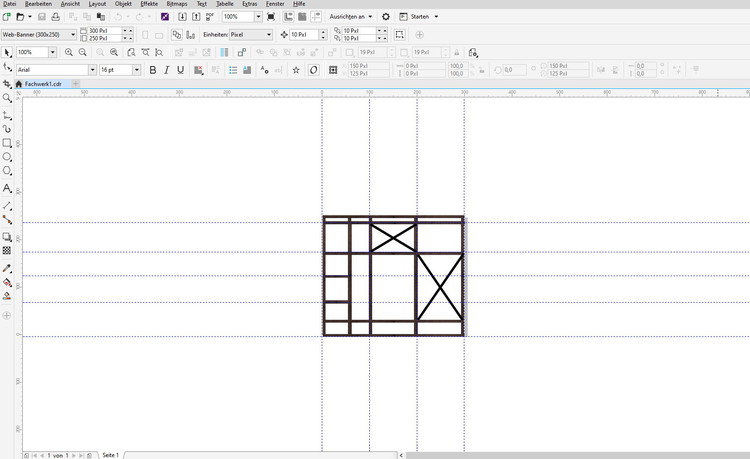Toggle bold text formatting
Screen dimensions: 750x459
click(152, 70)
